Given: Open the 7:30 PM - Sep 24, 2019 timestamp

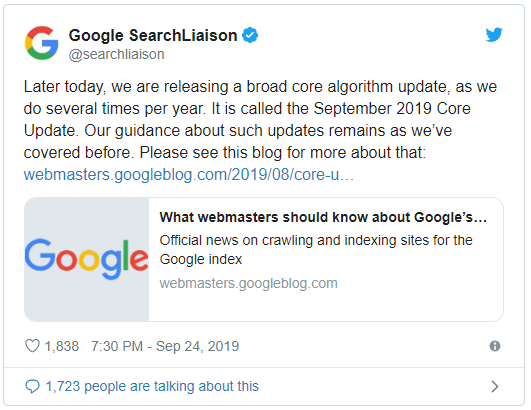Looking at the screenshot, I should click(165, 346).
